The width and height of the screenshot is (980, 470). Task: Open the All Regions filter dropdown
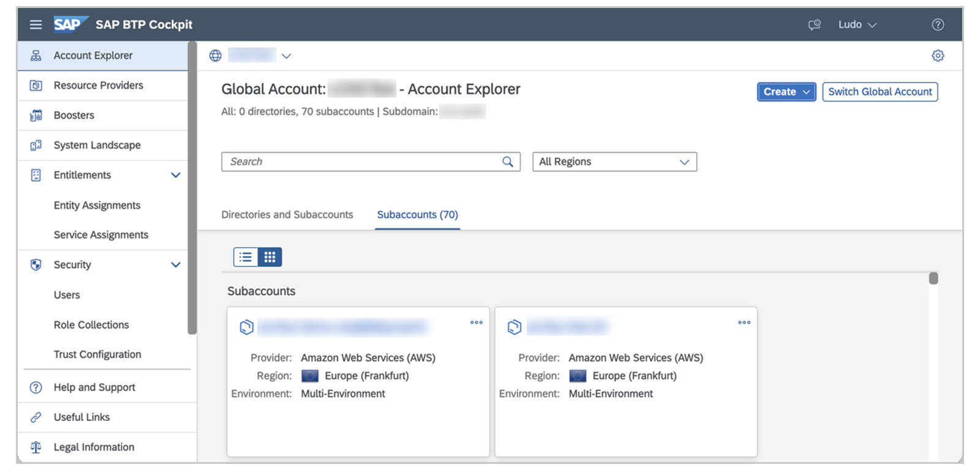tap(614, 162)
